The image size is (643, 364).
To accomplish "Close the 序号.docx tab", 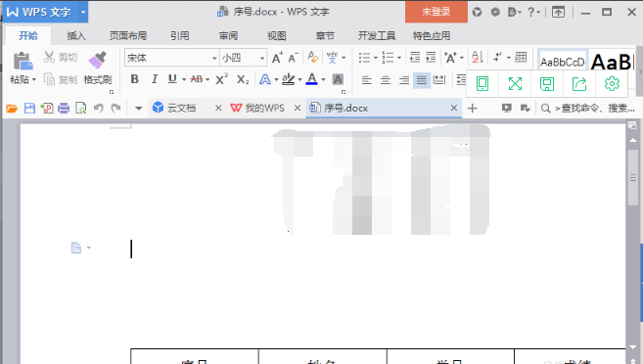I will (x=454, y=108).
